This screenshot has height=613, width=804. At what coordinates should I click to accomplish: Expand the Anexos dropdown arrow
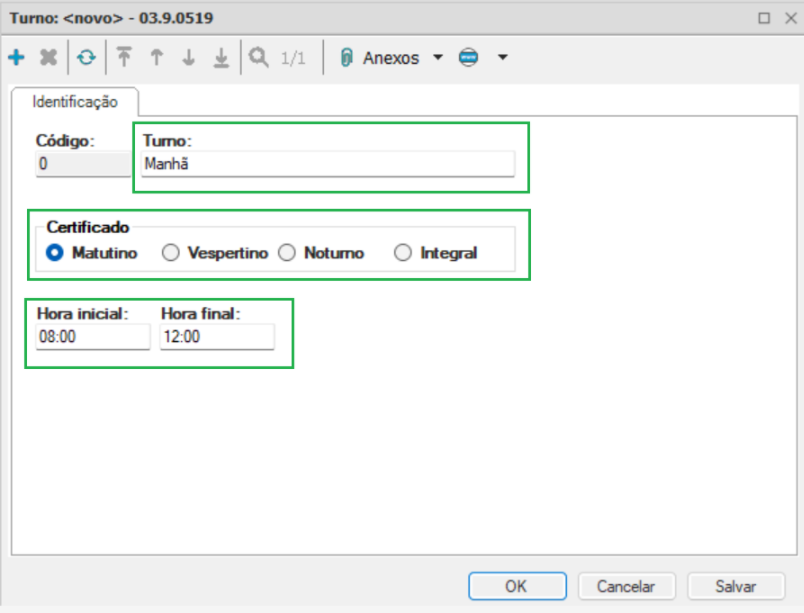click(438, 57)
